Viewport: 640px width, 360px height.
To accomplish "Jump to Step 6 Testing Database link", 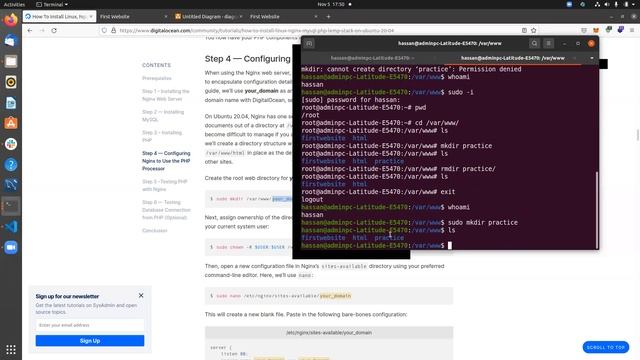I will click(166, 210).
